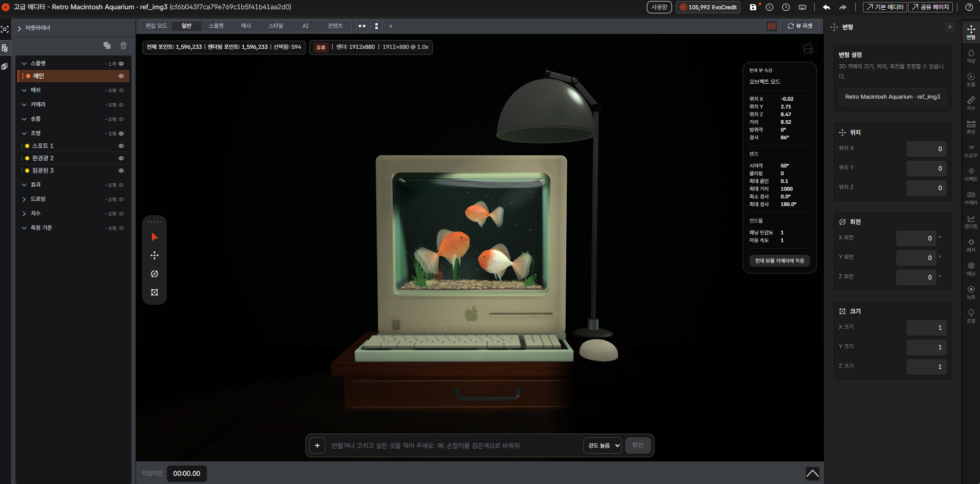Open the 녹화 recording panel

pyautogui.click(x=971, y=292)
